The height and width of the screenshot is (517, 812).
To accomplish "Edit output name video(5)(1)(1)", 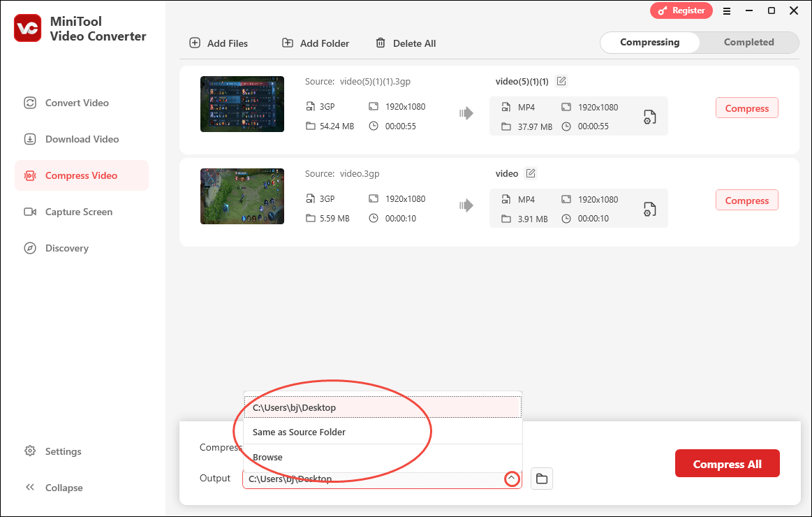I will point(561,81).
